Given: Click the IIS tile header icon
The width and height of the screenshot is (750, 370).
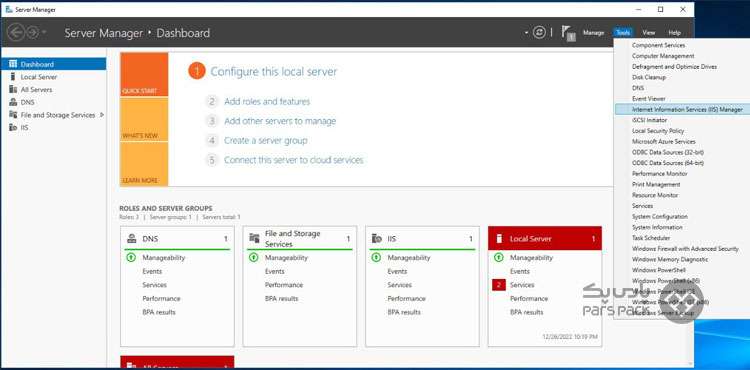Looking at the screenshot, I should pos(377,239).
